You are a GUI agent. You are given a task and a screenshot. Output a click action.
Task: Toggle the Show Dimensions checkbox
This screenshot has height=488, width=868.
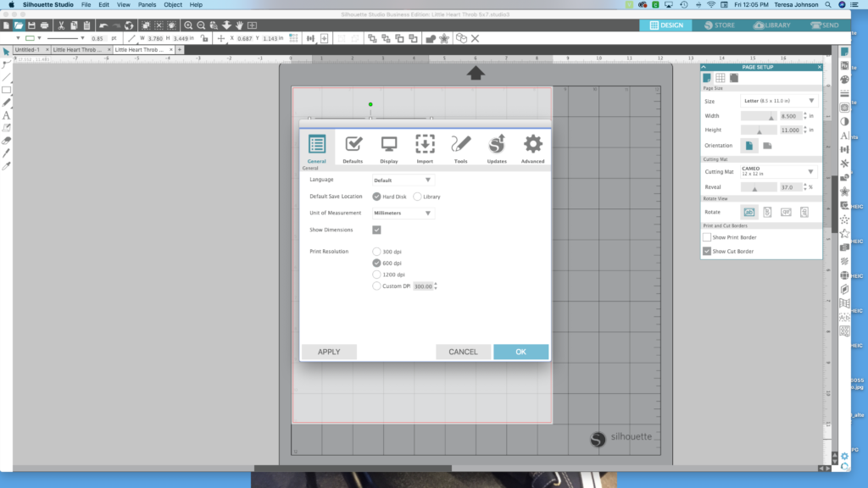point(376,230)
